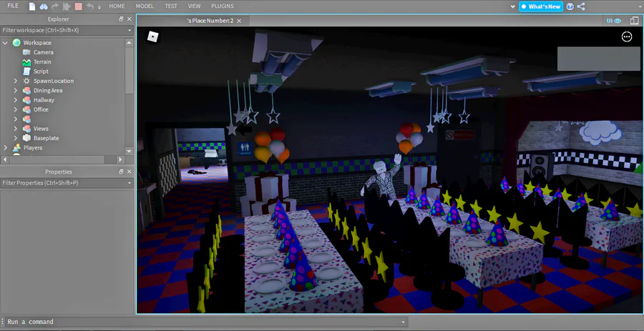
Task: Click the What's New button
Action: (541, 6)
